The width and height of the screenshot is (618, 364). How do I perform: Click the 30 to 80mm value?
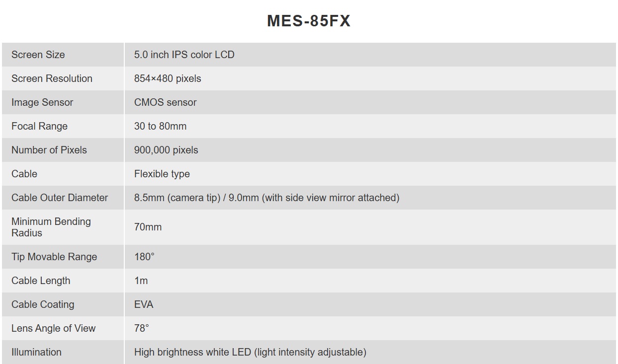tap(160, 126)
